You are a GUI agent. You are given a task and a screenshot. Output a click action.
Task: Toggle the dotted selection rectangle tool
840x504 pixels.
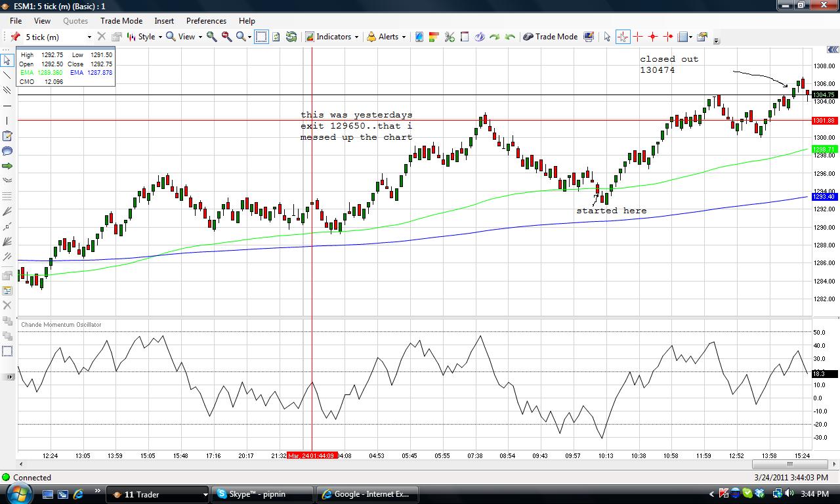(x=261, y=37)
